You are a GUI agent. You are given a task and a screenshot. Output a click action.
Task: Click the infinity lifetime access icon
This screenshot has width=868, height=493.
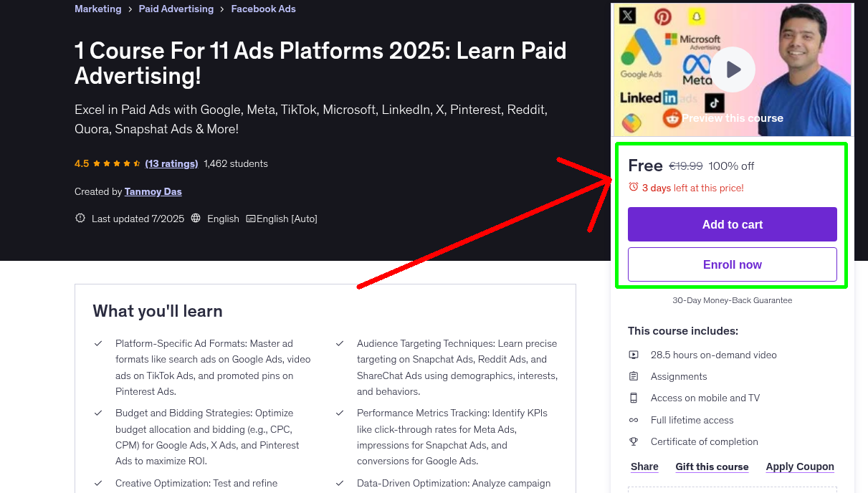pos(634,420)
